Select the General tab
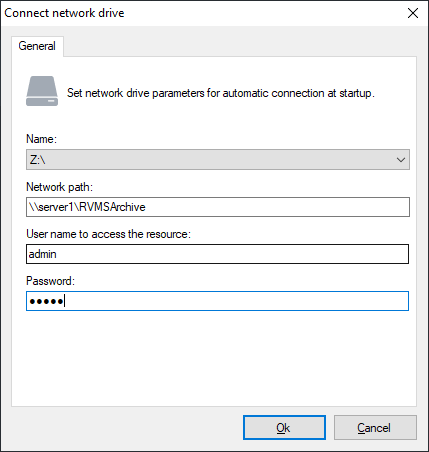429x452 pixels. click(37, 46)
